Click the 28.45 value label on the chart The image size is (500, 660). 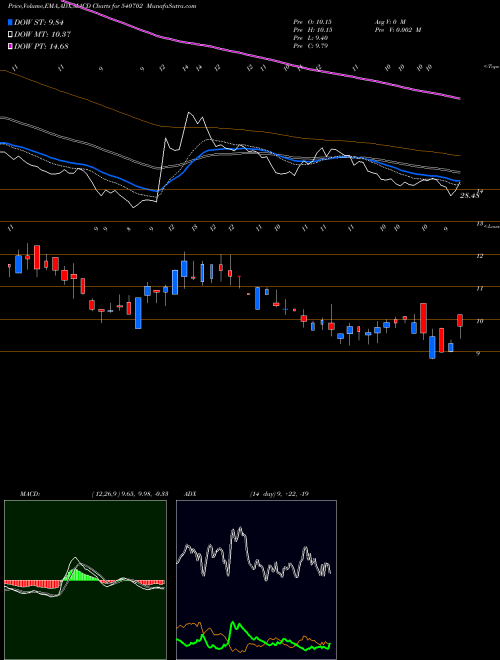(470, 195)
